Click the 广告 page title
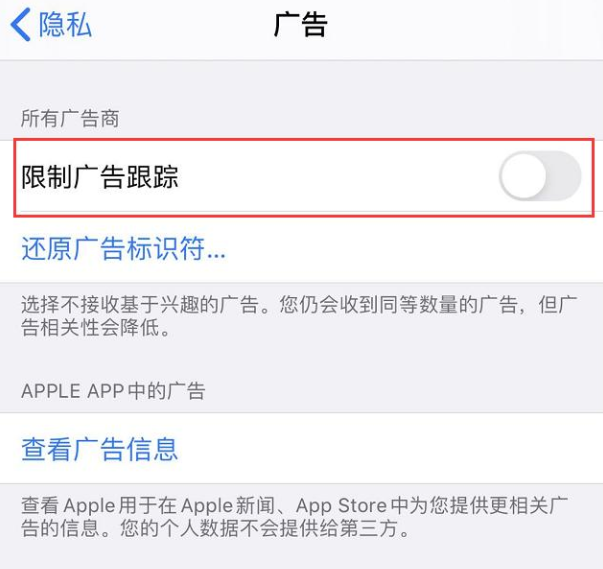603x569 pixels. (301, 25)
